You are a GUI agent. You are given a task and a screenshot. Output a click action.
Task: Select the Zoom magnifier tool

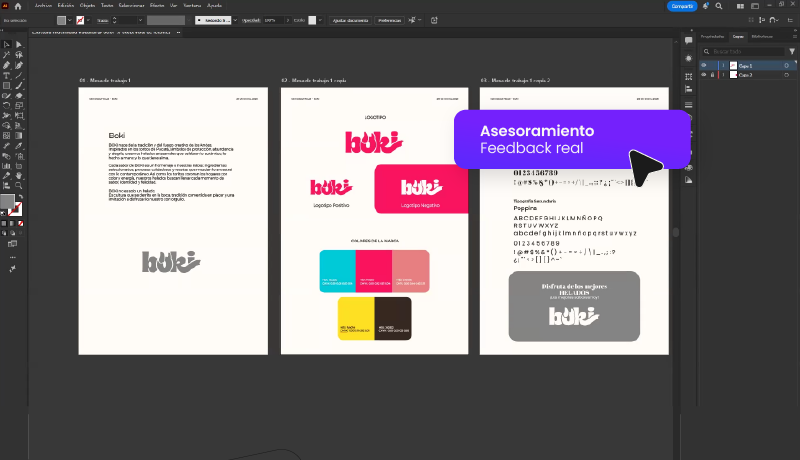(x=20, y=185)
